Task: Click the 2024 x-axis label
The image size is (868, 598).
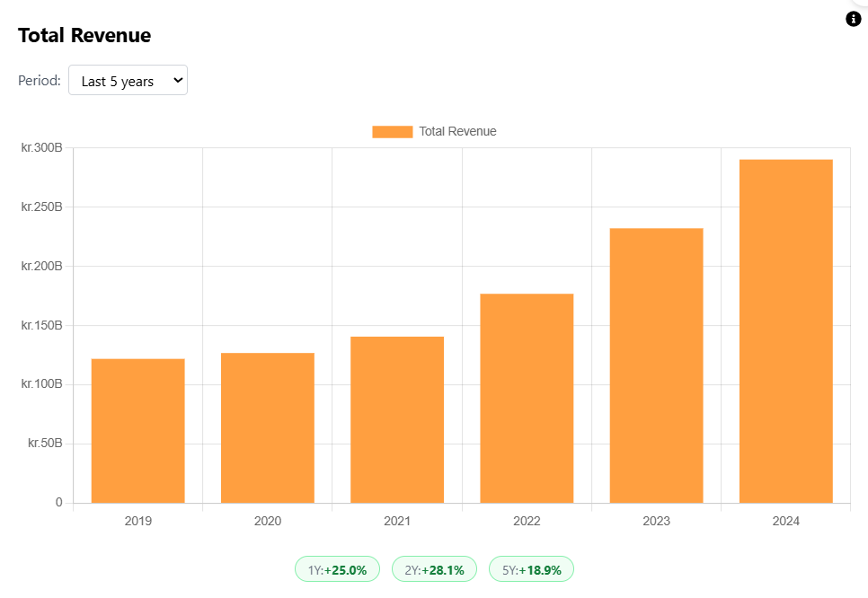Action: tap(786, 521)
